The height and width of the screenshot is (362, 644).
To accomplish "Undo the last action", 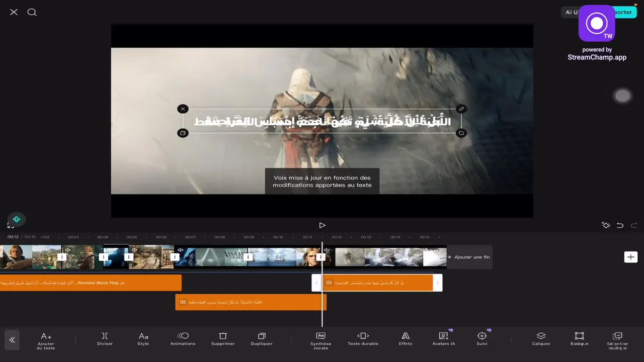I will (620, 225).
